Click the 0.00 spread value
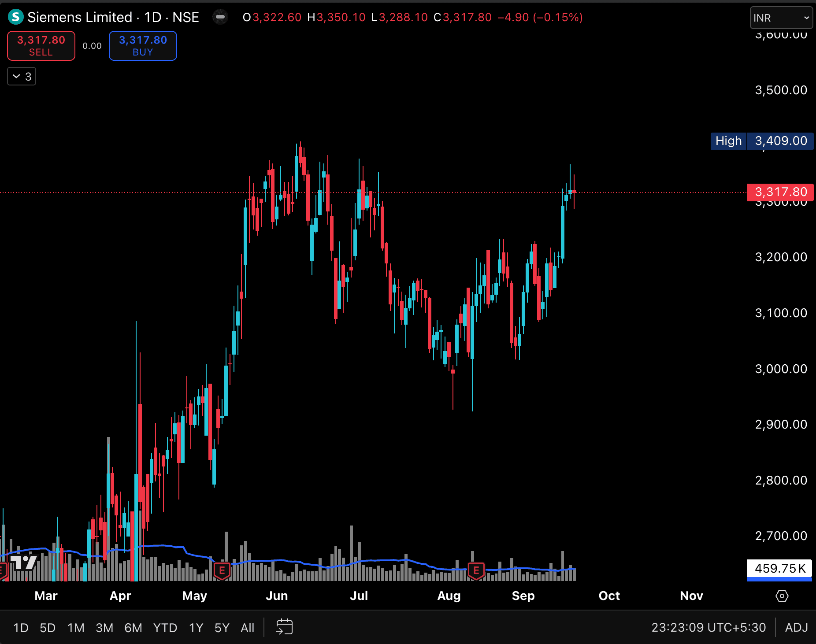The width and height of the screenshot is (816, 644). [x=92, y=46]
